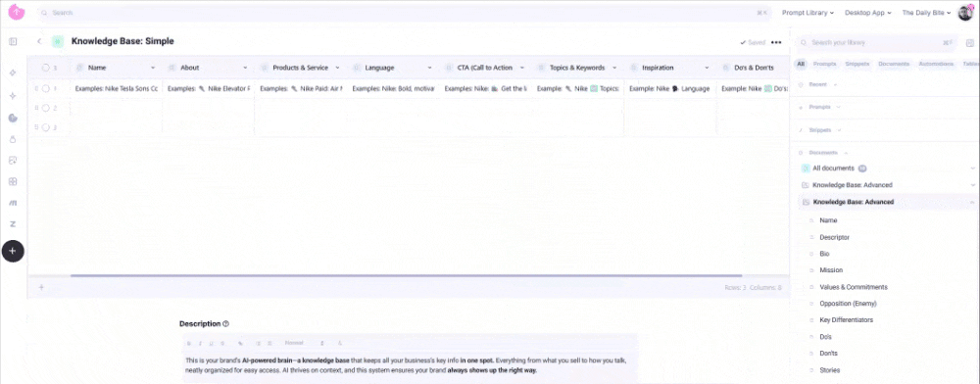This screenshot has height=384, width=980.
Task: Open Values & Commitments in library tree
Action: [x=854, y=287]
